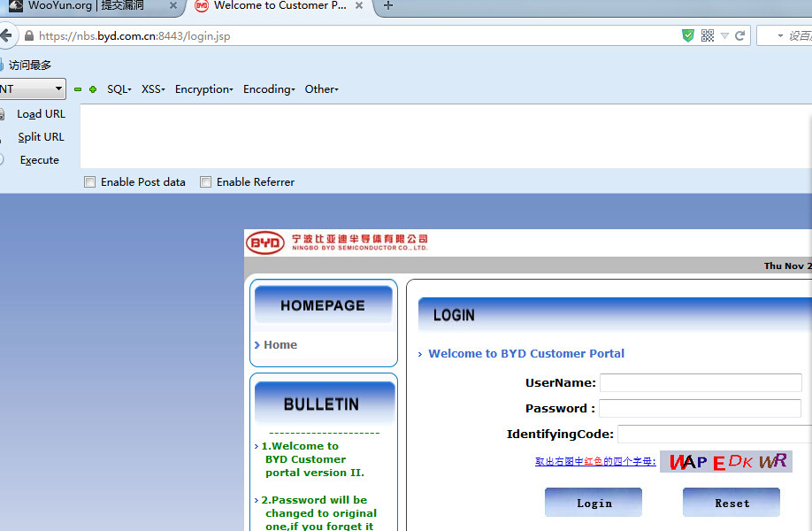Click Welcome to BYD Customer Portal heading
Image resolution: width=812 pixels, height=531 pixels.
coord(526,354)
